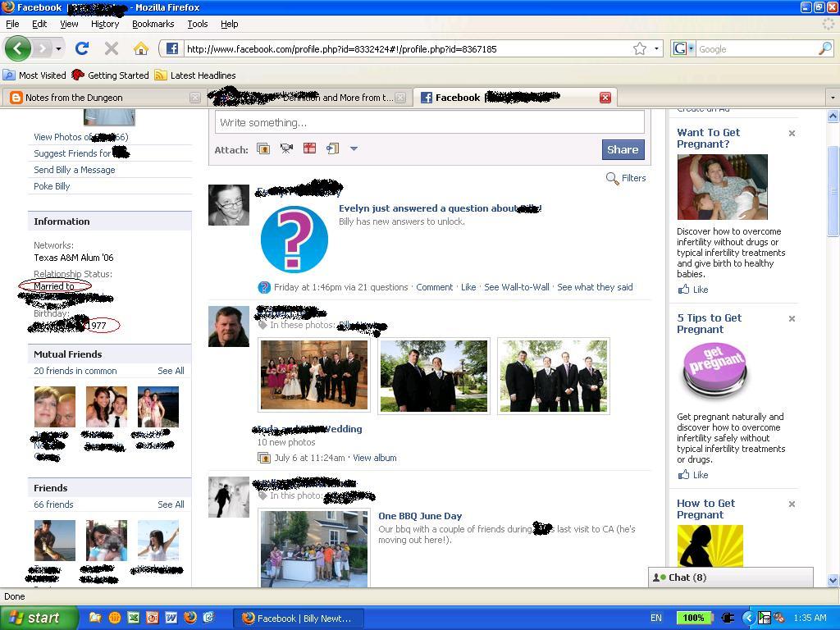Image resolution: width=840 pixels, height=630 pixels.
Task: Switch to the Definition and More tab
Action: pyautogui.click(x=308, y=98)
